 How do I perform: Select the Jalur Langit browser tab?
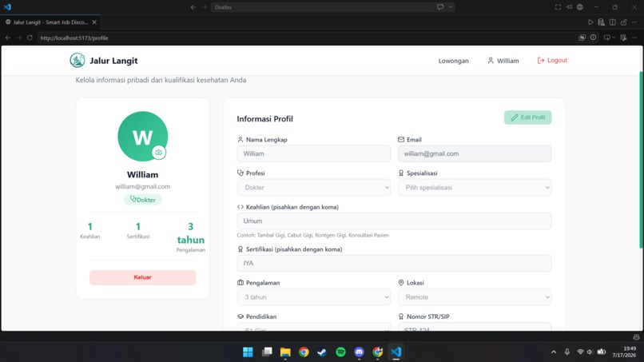coord(50,22)
